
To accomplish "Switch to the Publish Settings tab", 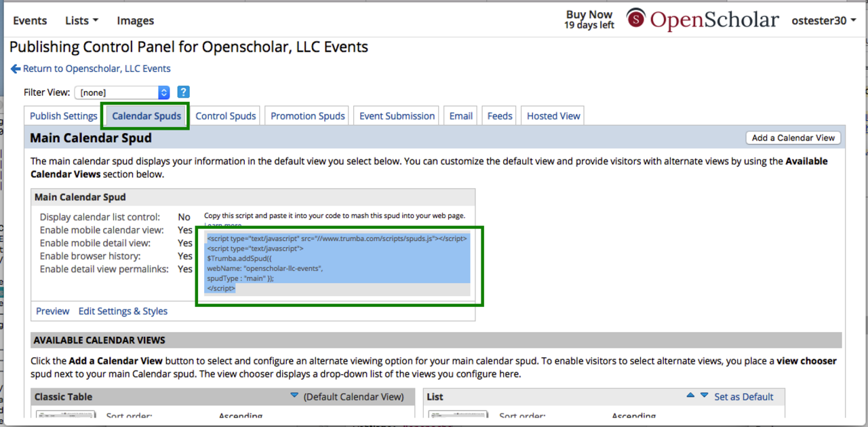I will tap(63, 116).
